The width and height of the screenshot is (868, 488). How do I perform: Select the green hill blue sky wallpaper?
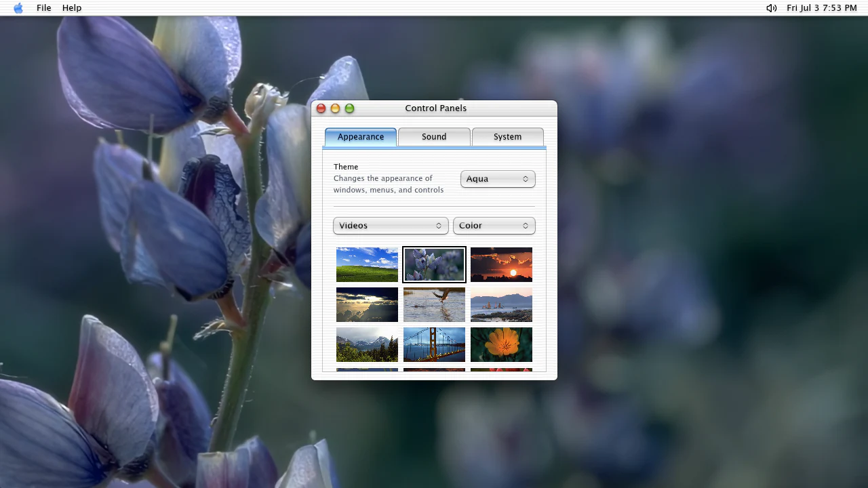click(367, 264)
